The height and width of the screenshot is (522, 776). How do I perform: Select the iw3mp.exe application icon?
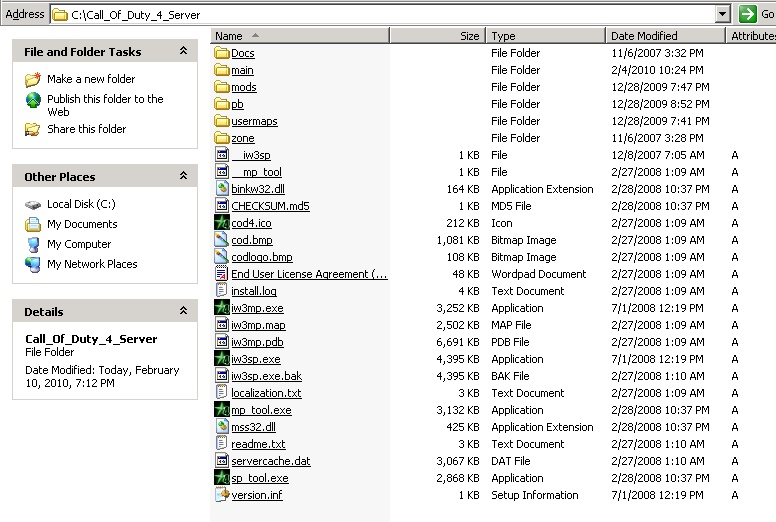222,308
